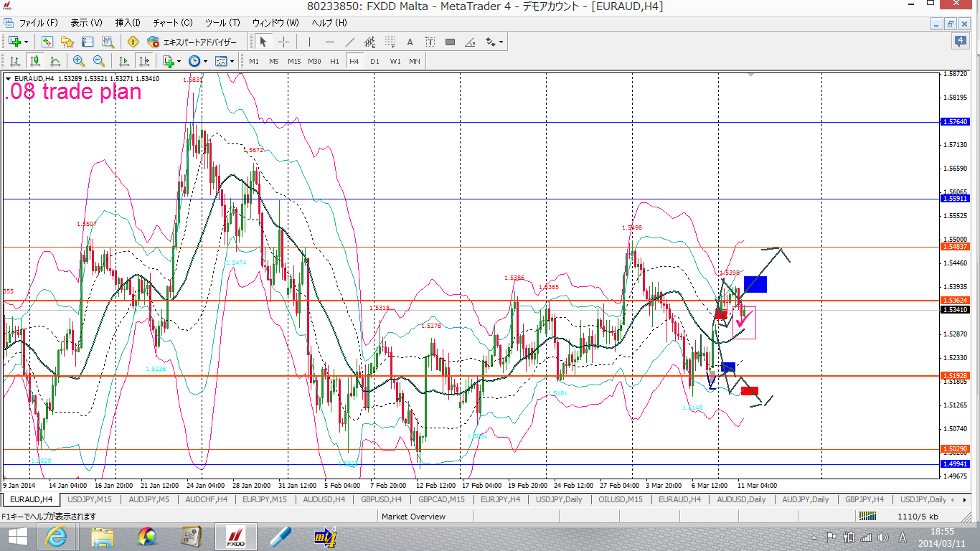Open the 表示 (V) menu
Image resolution: width=980 pixels, height=551 pixels.
[x=86, y=22]
